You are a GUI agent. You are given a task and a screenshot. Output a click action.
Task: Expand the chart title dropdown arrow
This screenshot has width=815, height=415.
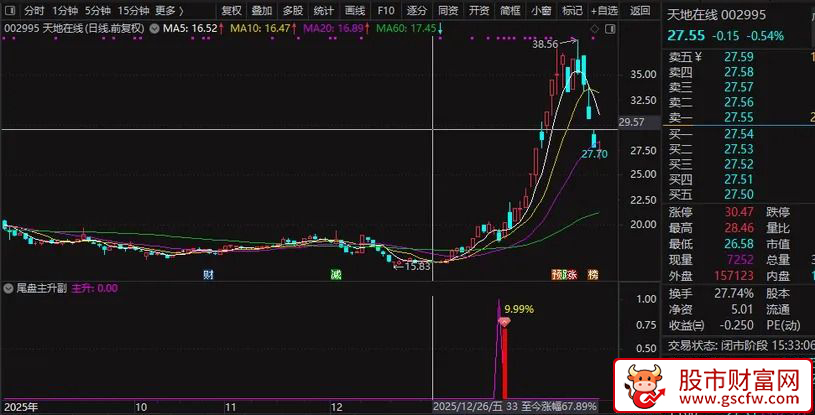click(x=154, y=29)
